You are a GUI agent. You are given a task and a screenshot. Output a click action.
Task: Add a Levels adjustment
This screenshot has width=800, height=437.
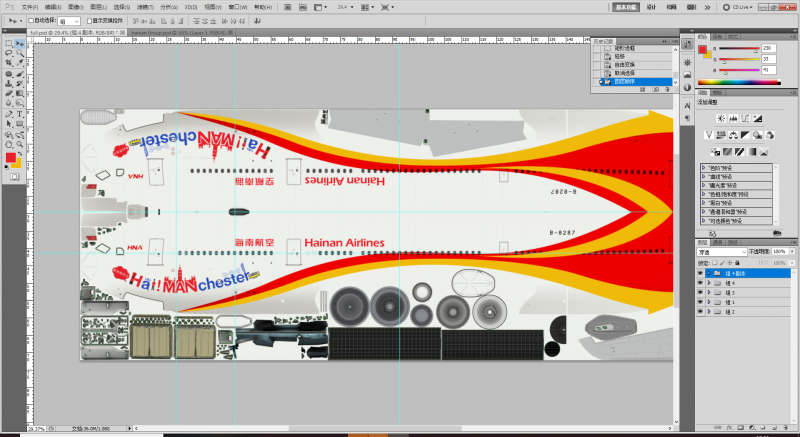pos(733,118)
